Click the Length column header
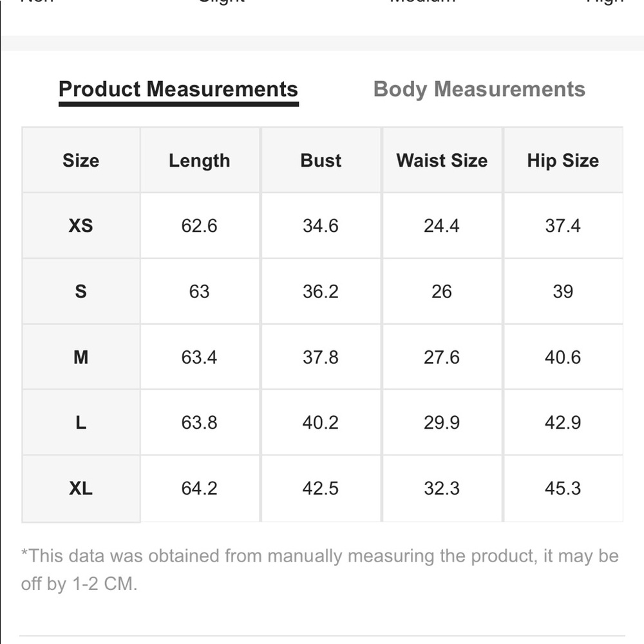This screenshot has height=644, width=644. pyautogui.click(x=200, y=160)
